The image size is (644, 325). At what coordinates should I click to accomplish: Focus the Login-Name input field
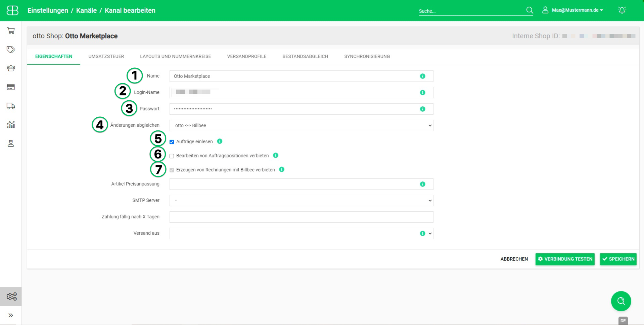(301, 93)
